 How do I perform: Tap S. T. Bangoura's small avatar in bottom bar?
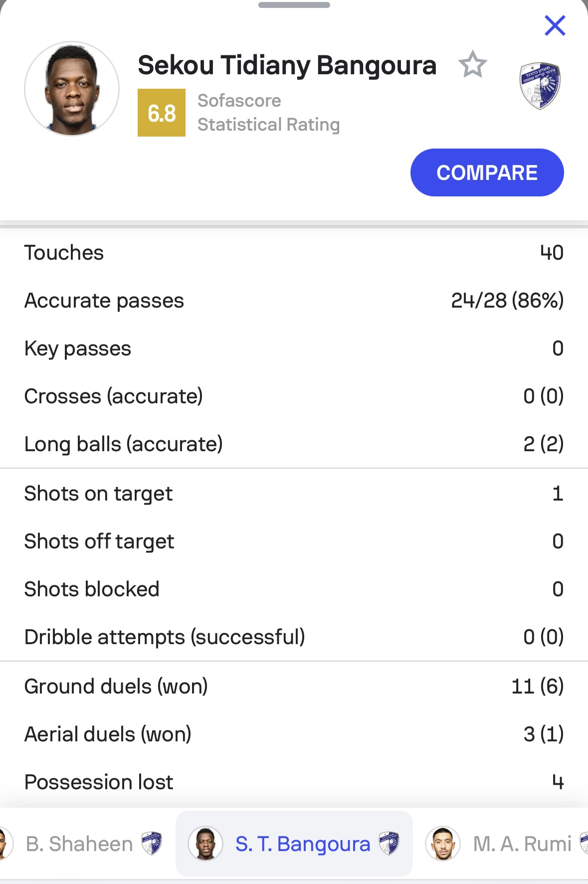[x=205, y=844]
